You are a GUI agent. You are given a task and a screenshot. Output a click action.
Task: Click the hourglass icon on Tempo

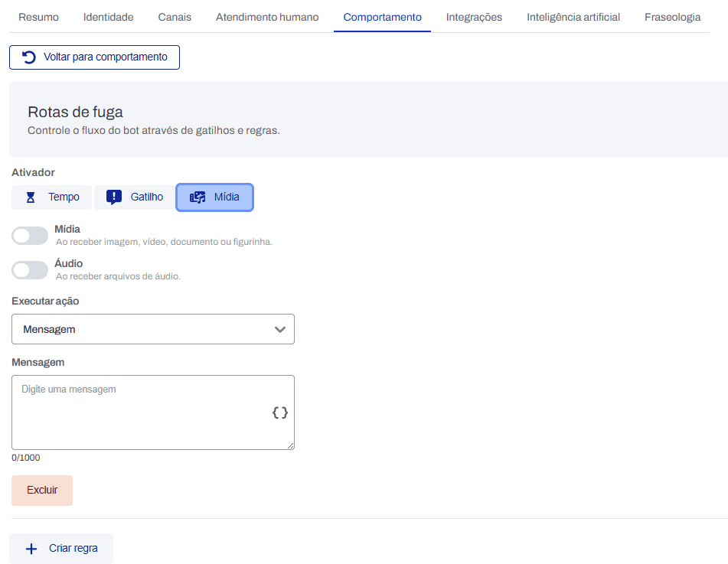[31, 197]
